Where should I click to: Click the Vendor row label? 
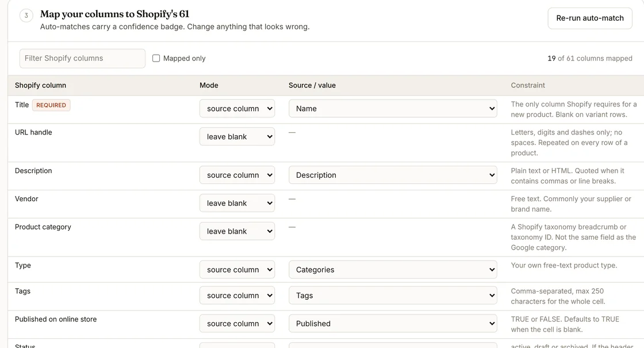[x=26, y=199]
